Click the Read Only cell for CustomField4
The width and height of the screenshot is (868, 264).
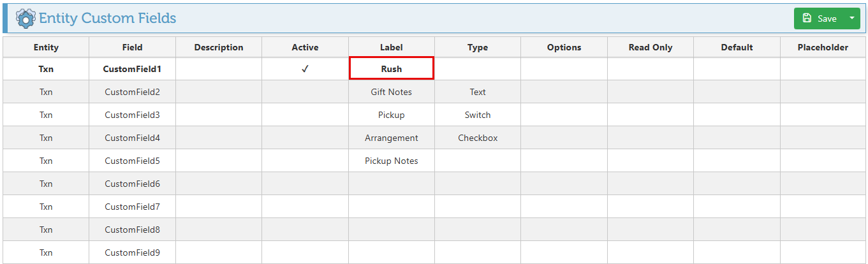pos(650,138)
